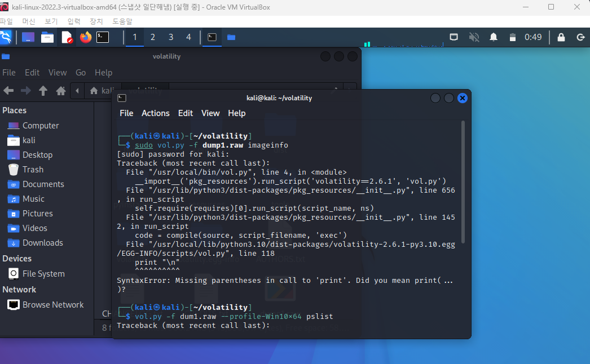The image size is (590, 364).
Task: Click the file manager title bar folder icon
Action: pos(6,56)
